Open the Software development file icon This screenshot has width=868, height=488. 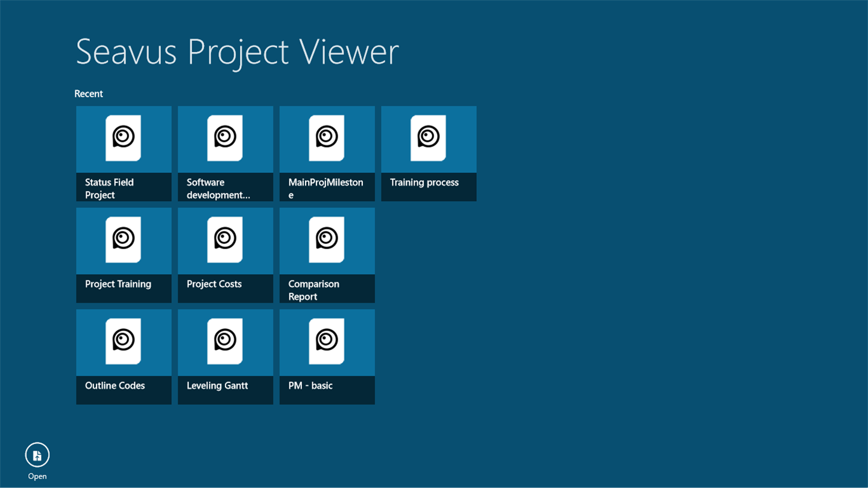(225, 139)
